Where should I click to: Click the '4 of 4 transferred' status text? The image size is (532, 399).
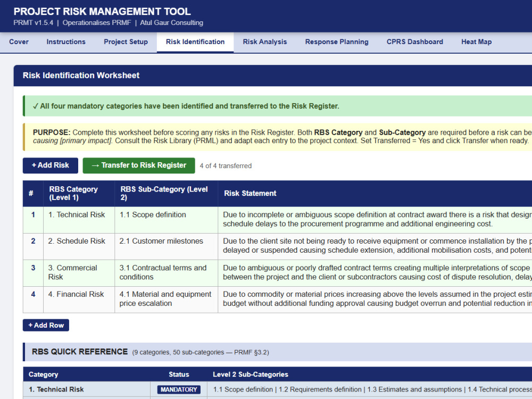click(226, 166)
